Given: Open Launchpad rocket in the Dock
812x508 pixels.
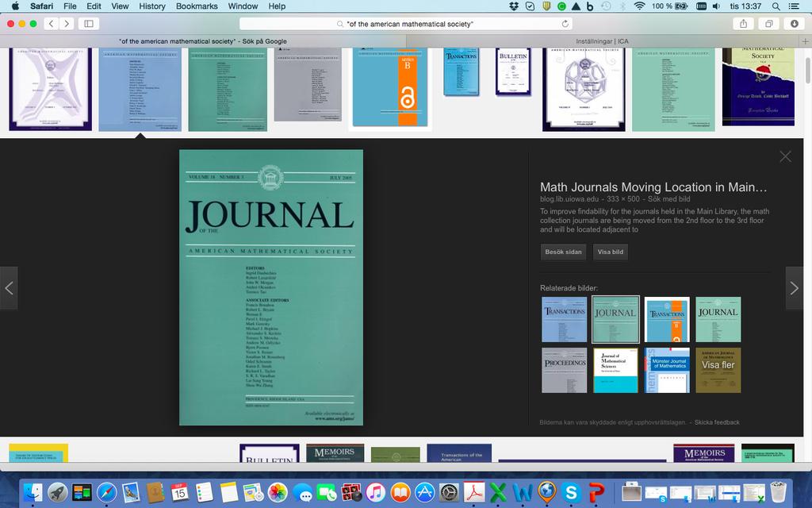Looking at the screenshot, I should point(57,492).
